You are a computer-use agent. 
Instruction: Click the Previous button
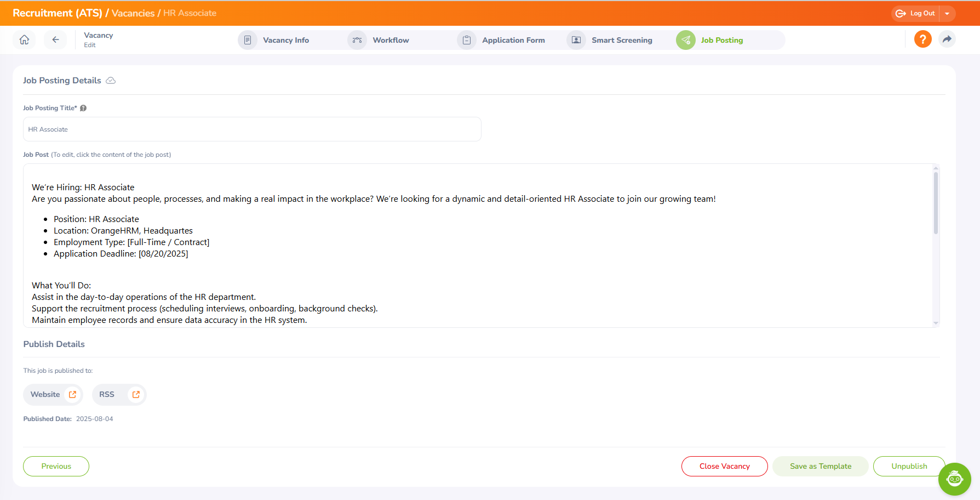56,466
